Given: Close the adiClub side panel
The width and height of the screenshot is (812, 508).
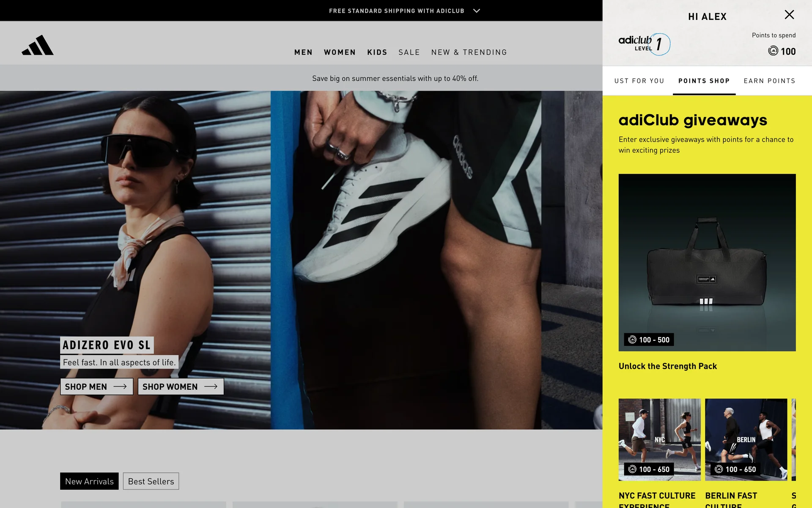Looking at the screenshot, I should click(x=789, y=15).
